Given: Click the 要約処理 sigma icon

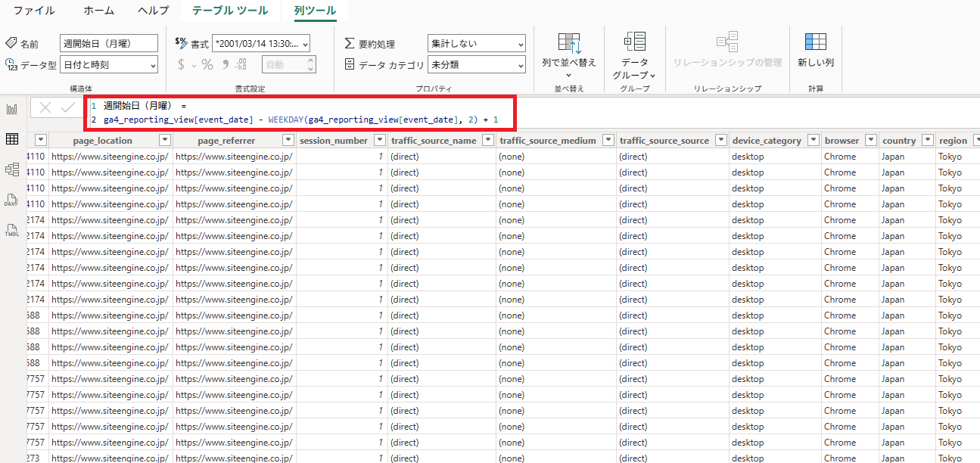Looking at the screenshot, I should [x=350, y=44].
